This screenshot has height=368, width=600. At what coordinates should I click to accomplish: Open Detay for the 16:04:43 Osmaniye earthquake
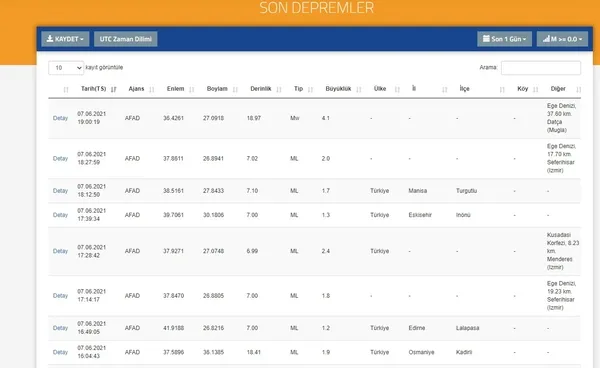pyautogui.click(x=60, y=352)
